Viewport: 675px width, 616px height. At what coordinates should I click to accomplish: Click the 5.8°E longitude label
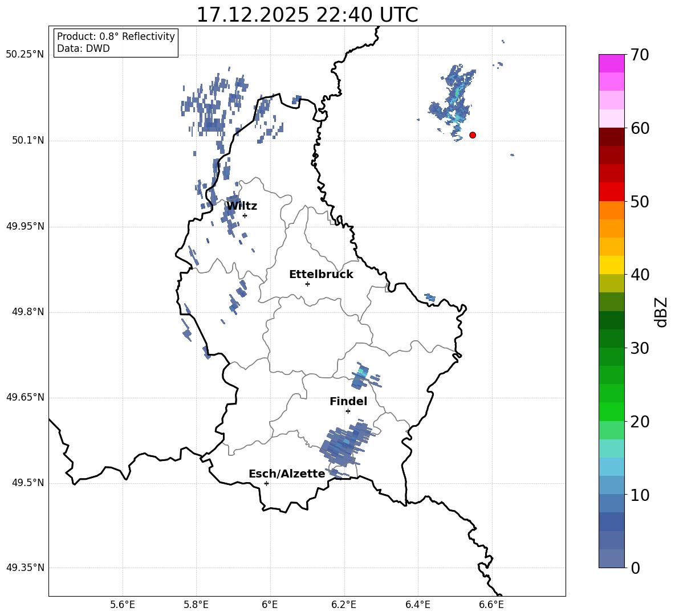[x=196, y=605]
